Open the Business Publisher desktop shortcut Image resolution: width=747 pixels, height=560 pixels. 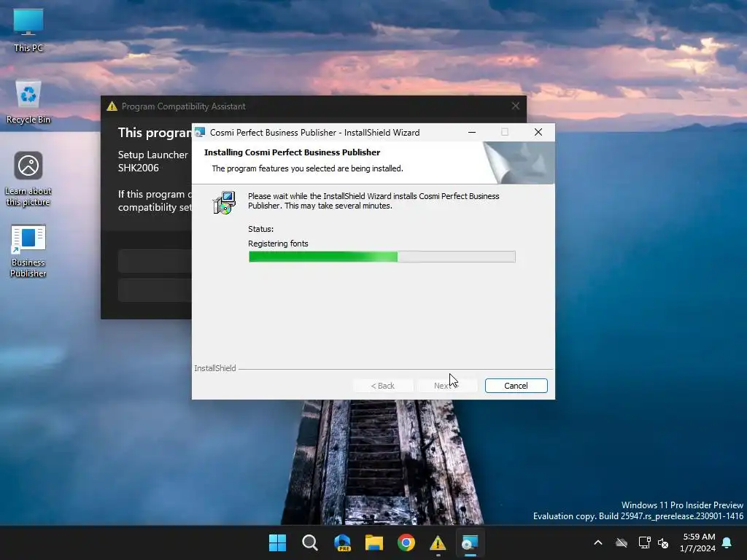pos(28,251)
